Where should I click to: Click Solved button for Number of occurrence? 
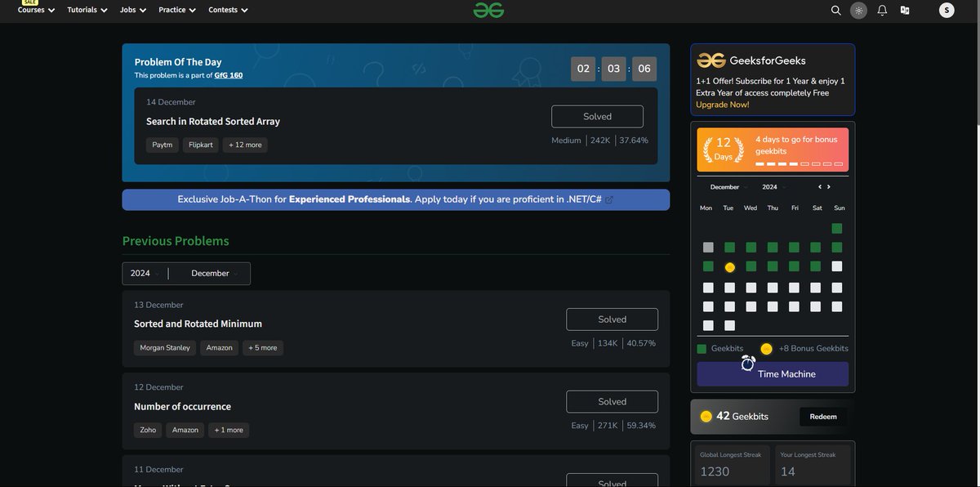coord(612,401)
